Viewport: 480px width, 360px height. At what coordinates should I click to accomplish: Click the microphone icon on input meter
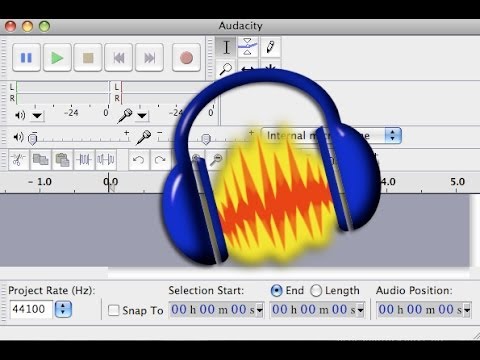point(125,116)
